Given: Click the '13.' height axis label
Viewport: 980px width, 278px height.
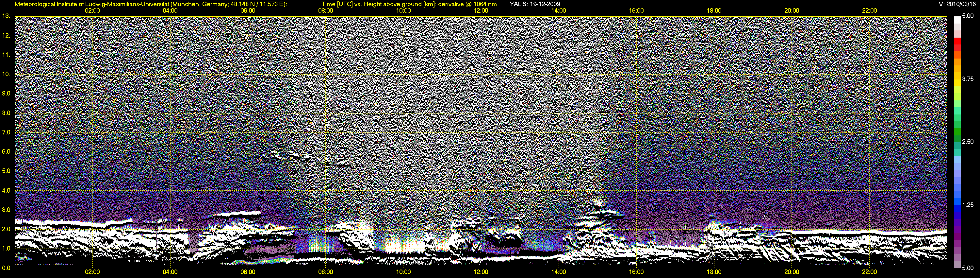Looking at the screenshot, I should pyautogui.click(x=6, y=16).
